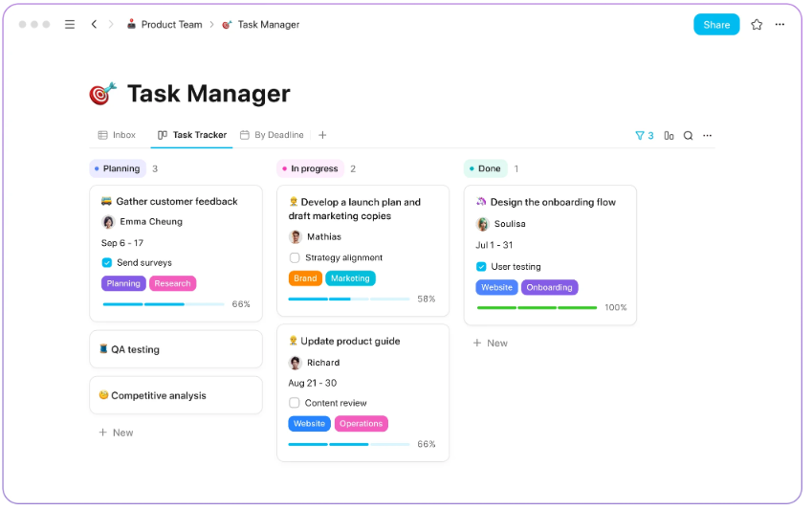The height and width of the screenshot is (511, 812).
Task: Open board layout settings icon
Action: (x=669, y=135)
